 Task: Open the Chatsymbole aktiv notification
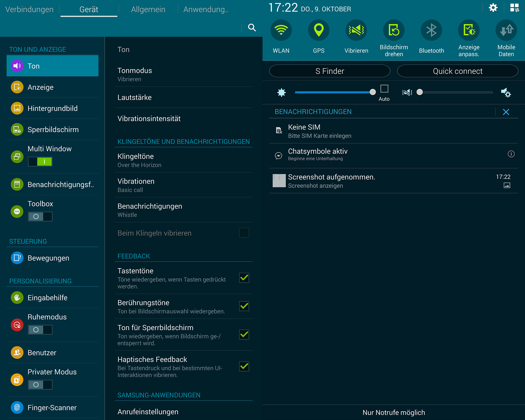pyautogui.click(x=394, y=156)
